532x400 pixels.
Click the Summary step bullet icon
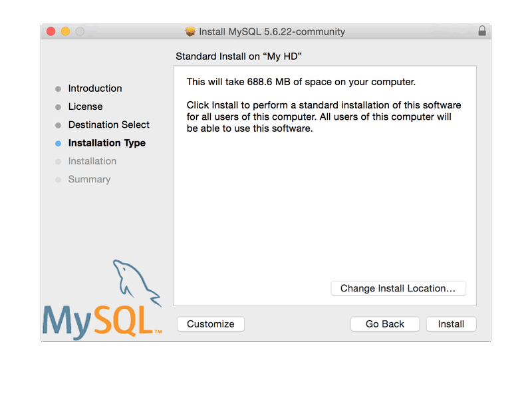point(59,179)
